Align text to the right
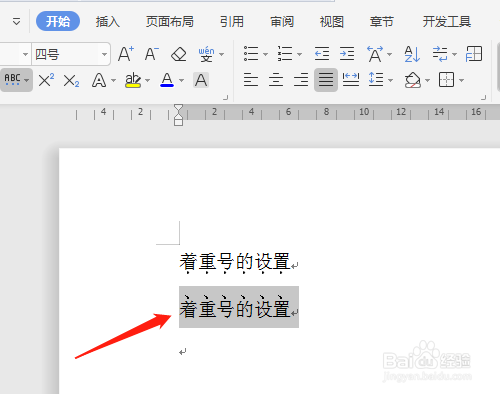This screenshot has height=394, width=500. tap(301, 80)
